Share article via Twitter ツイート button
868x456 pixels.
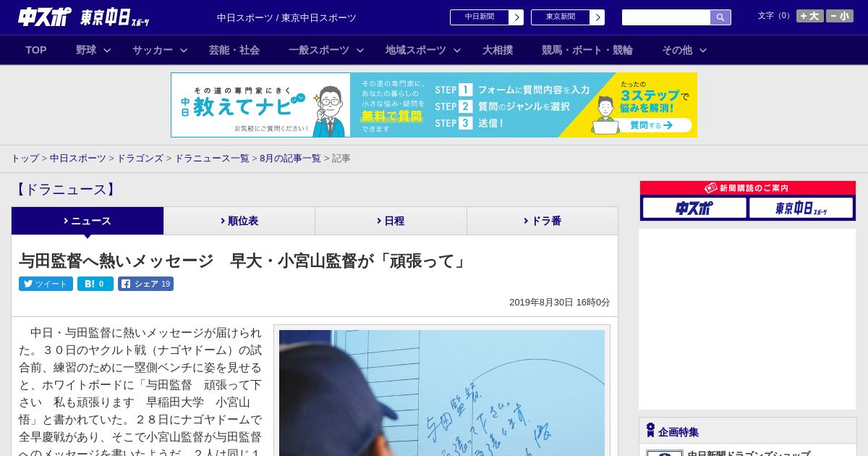(x=46, y=284)
